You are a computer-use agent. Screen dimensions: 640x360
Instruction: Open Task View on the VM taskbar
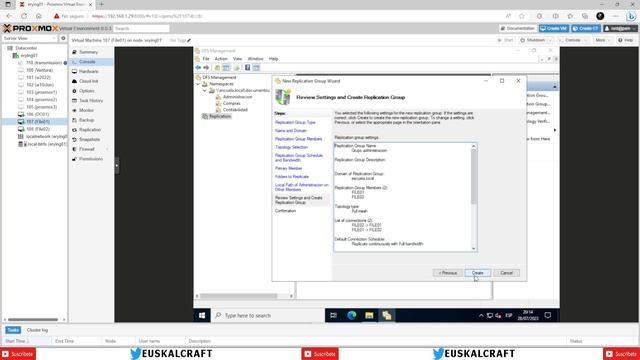(x=333, y=316)
